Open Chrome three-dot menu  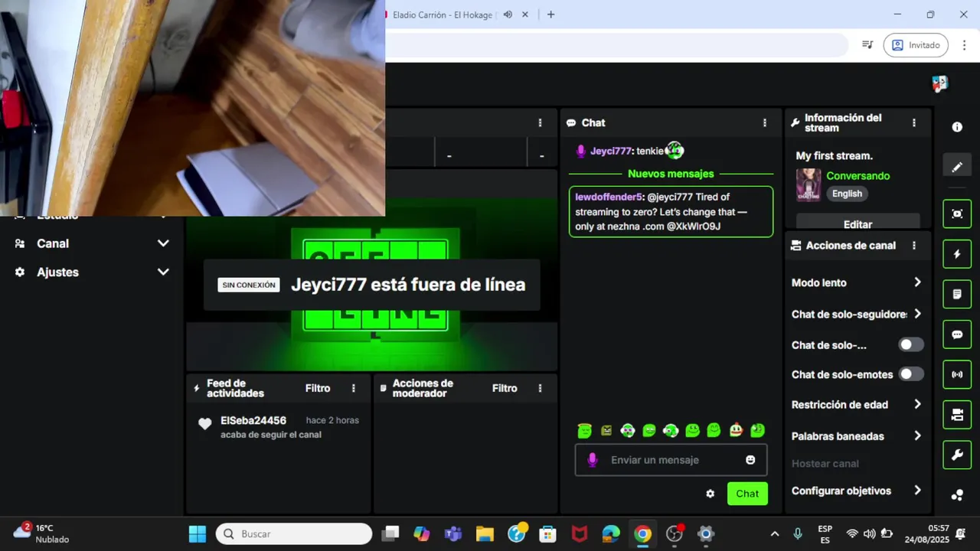[x=964, y=45]
